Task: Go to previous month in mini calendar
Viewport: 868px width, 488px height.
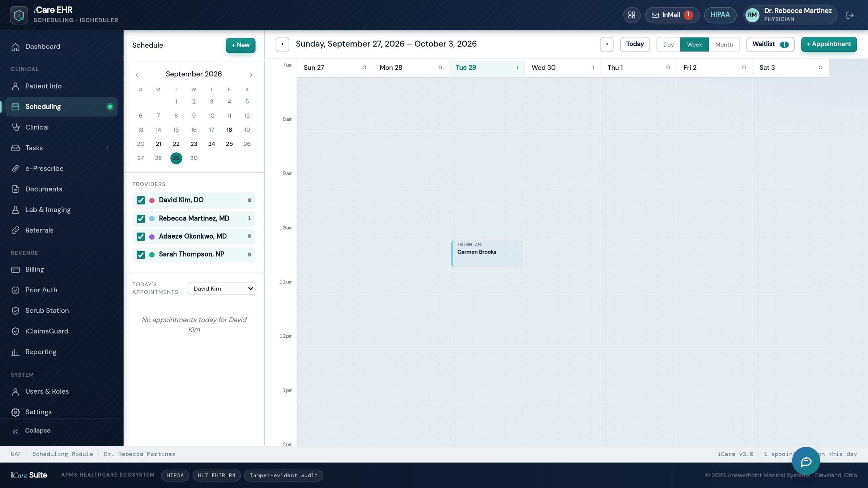Action: point(137,75)
